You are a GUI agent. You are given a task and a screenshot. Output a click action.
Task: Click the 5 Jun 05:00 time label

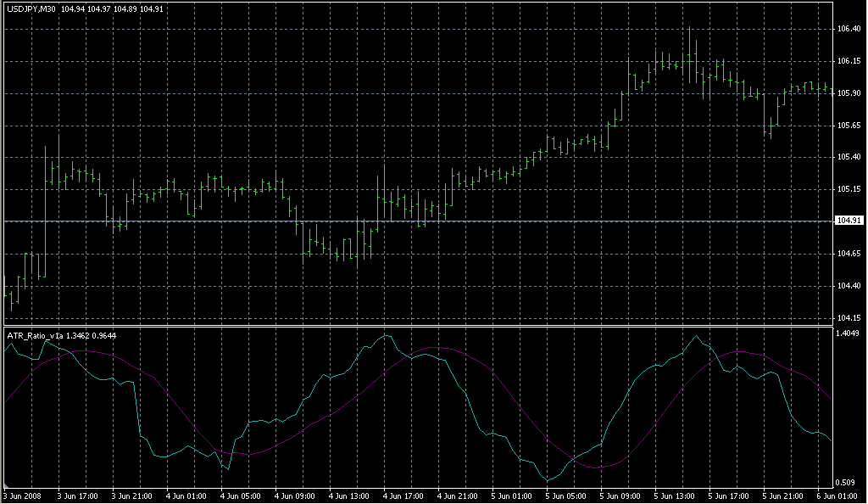566,496
